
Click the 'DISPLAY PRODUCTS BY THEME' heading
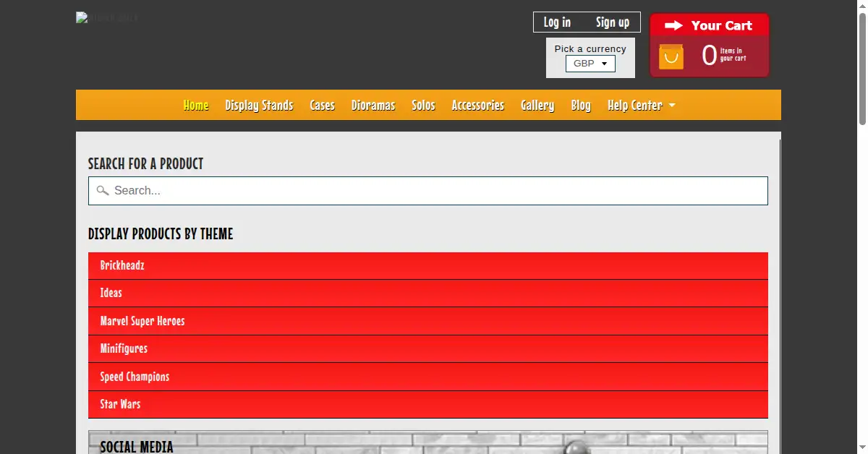coord(161,234)
